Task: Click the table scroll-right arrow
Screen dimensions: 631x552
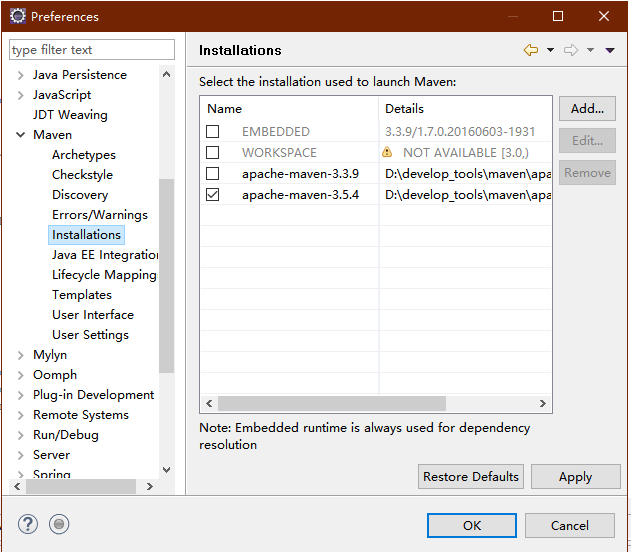Action: tap(542, 404)
